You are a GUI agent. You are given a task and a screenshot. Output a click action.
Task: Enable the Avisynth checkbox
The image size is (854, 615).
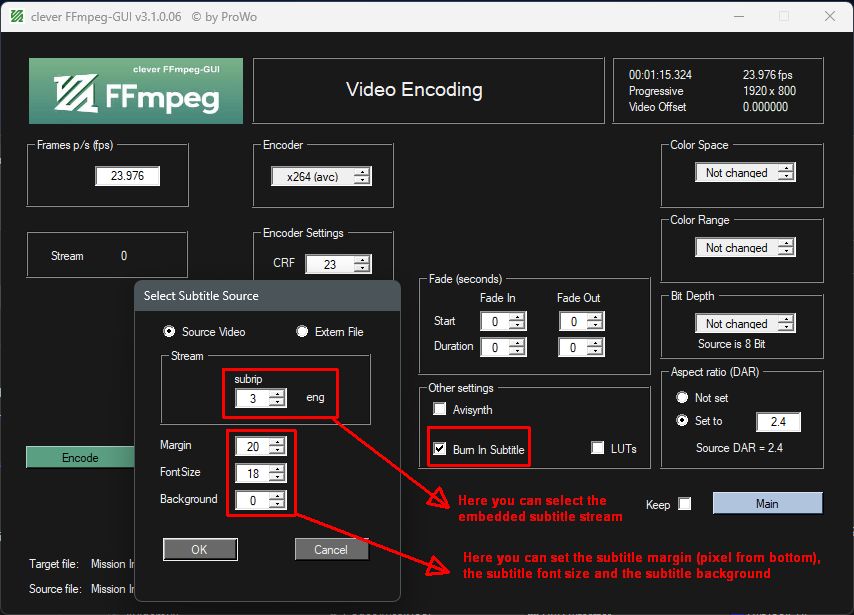pos(439,409)
